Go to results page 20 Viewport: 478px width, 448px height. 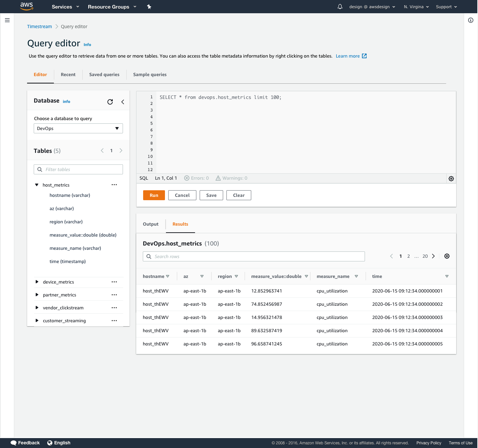[x=425, y=256]
